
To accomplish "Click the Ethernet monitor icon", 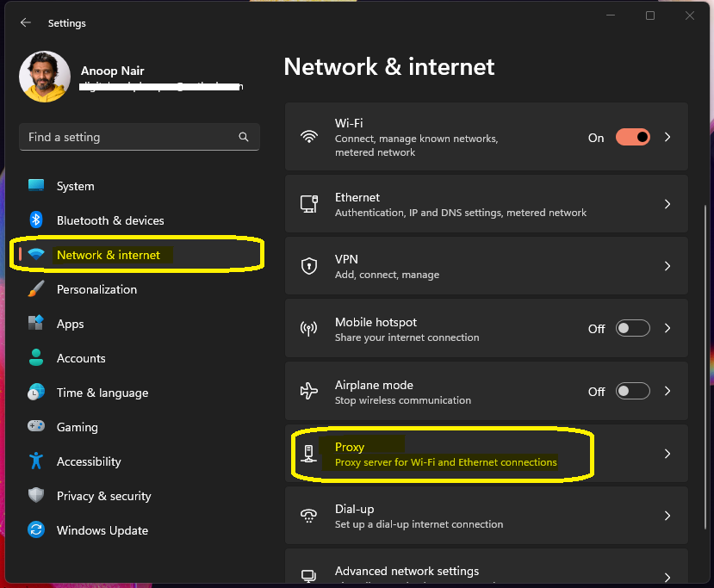I will click(x=309, y=204).
